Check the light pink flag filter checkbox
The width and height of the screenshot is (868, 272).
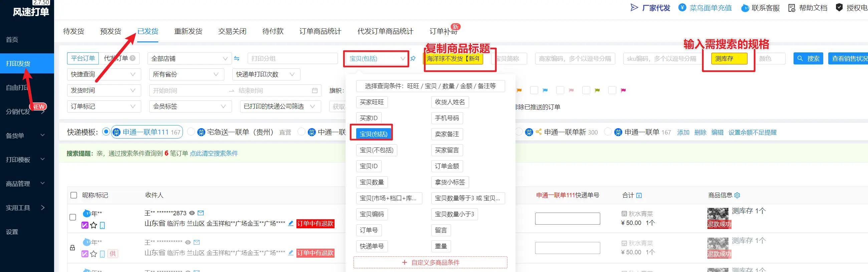(560, 90)
